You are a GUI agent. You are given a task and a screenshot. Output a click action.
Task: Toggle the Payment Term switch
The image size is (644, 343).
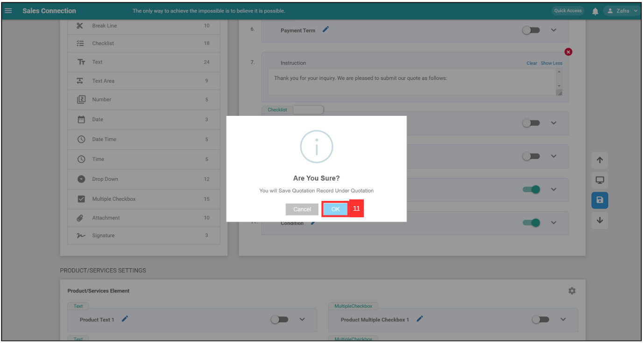(531, 30)
